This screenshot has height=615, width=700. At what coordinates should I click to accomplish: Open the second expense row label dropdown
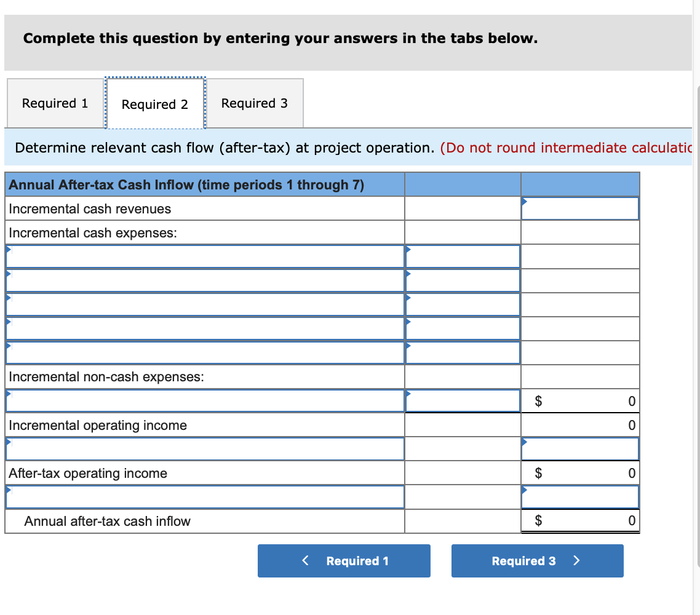(x=203, y=280)
